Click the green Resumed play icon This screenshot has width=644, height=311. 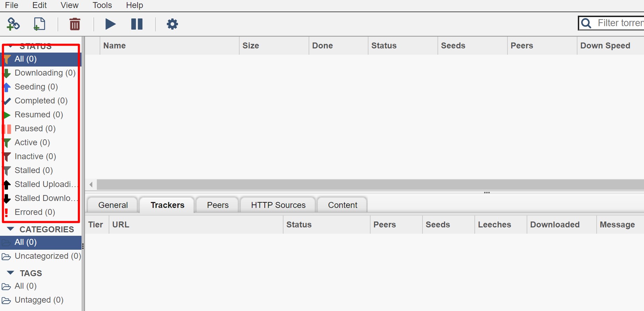[x=7, y=115]
